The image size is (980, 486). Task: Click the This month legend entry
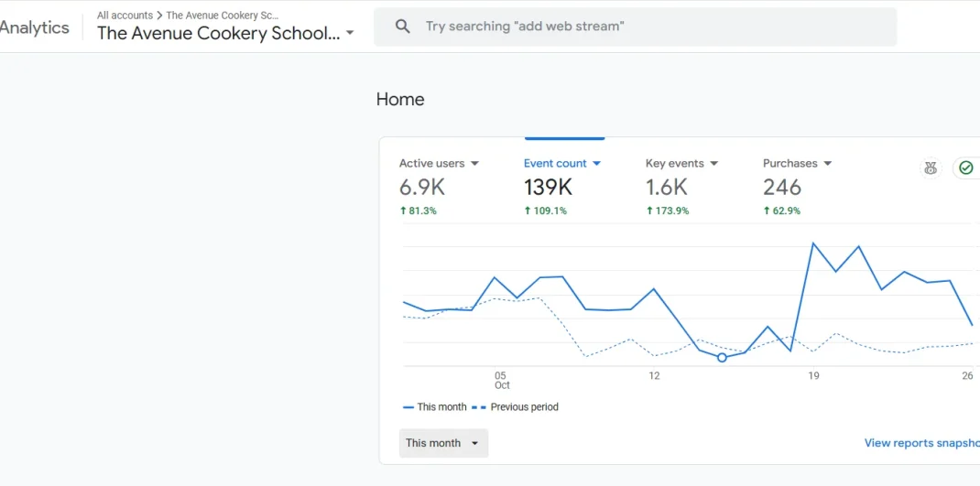tap(435, 406)
